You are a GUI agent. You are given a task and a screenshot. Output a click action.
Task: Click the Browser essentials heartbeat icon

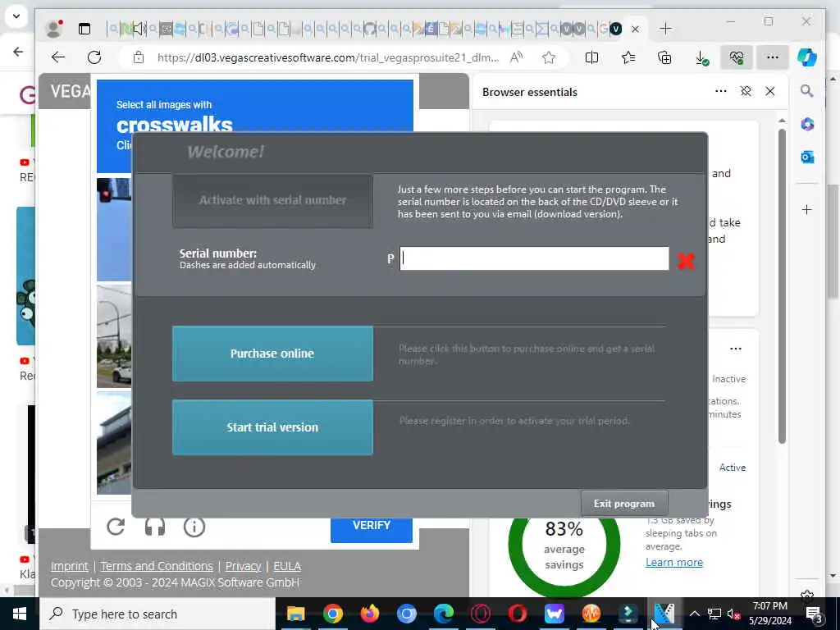736,57
